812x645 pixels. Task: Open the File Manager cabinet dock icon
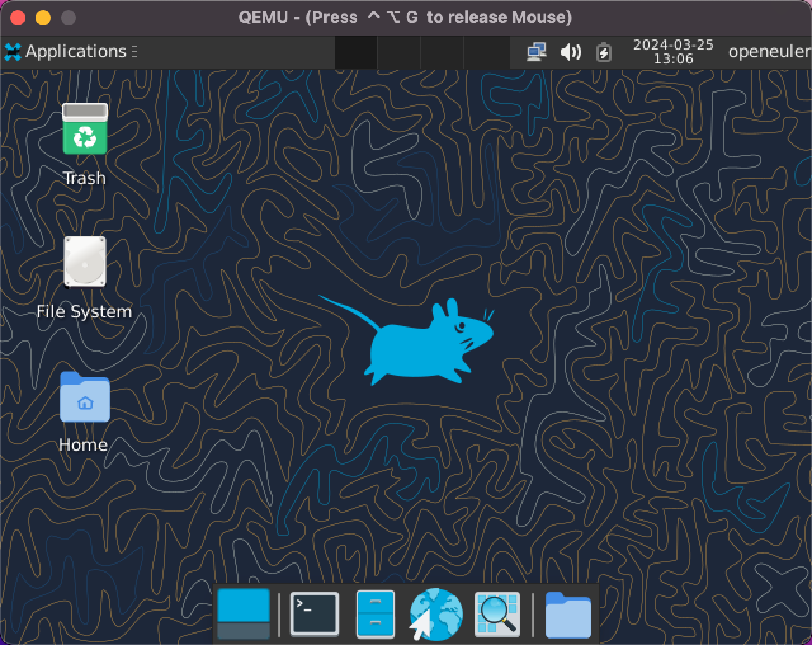pos(376,614)
